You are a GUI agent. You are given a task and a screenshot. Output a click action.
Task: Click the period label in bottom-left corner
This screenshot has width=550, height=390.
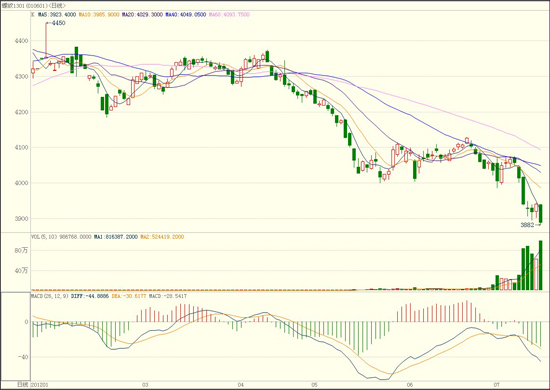tap(23, 385)
